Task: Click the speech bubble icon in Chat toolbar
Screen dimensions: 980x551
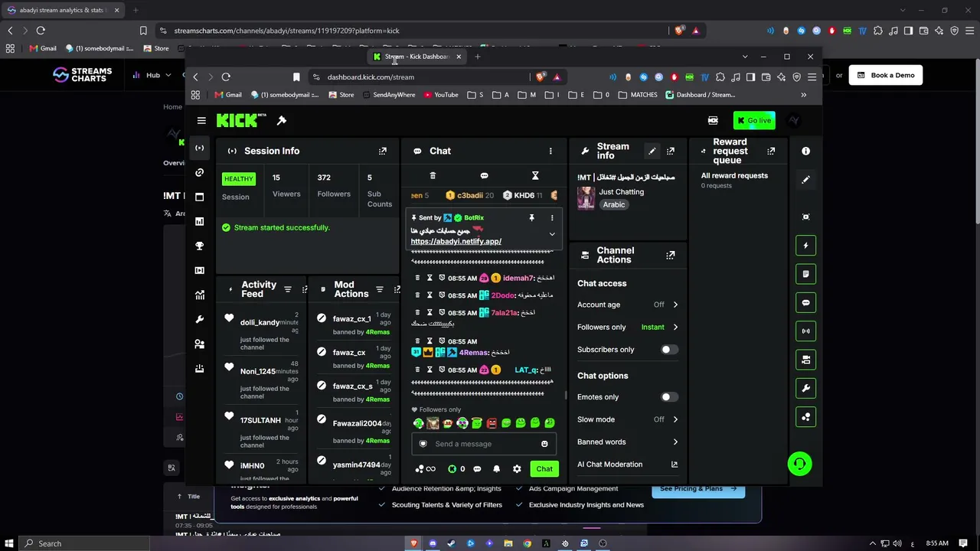Action: click(x=484, y=176)
